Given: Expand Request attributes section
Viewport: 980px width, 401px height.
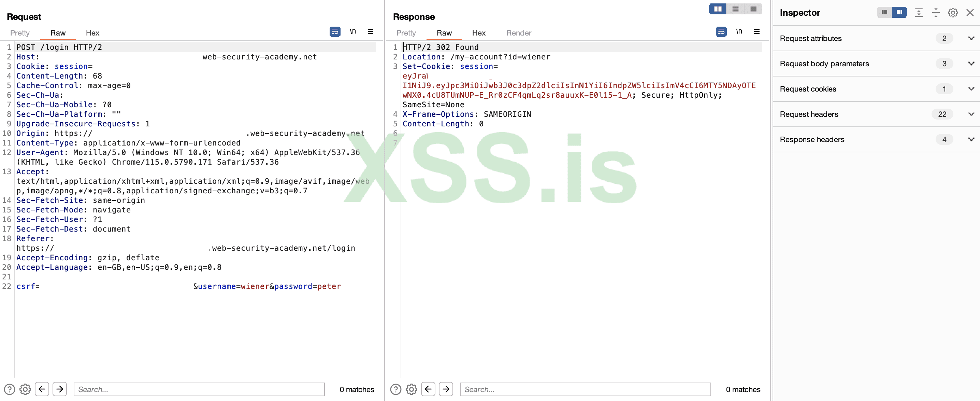Looking at the screenshot, I should pyautogui.click(x=971, y=38).
